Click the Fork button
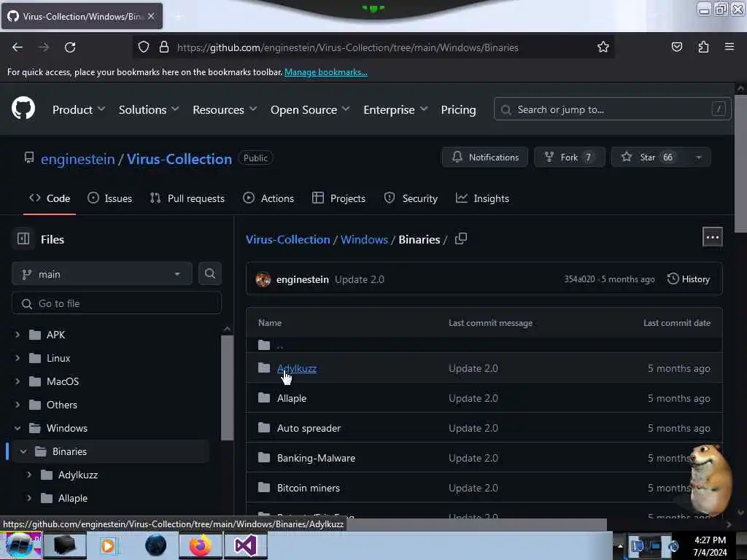The width and height of the screenshot is (747, 560). coord(569,157)
